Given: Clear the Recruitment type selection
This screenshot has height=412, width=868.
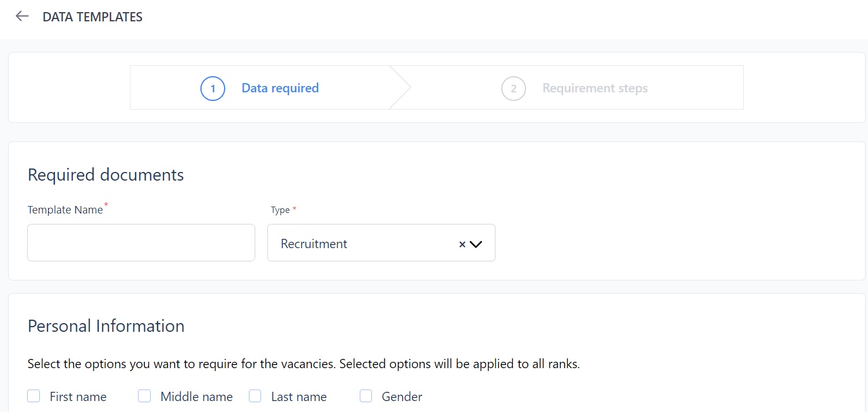Looking at the screenshot, I should point(462,244).
